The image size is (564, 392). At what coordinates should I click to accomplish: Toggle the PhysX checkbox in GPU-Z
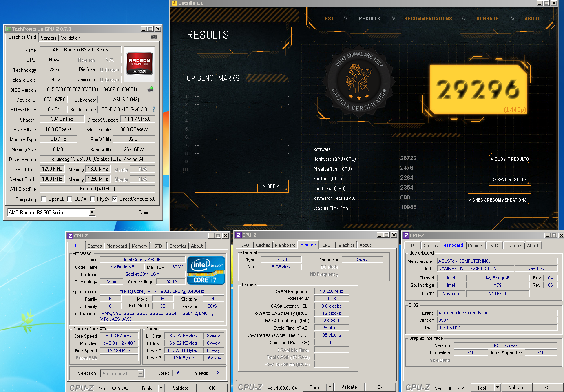[x=92, y=199]
